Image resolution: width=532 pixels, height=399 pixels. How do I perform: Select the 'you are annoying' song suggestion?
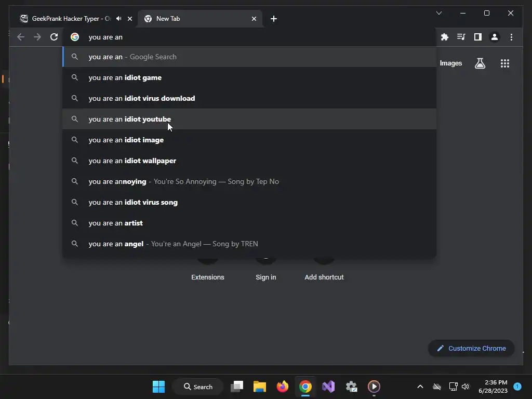click(x=249, y=181)
